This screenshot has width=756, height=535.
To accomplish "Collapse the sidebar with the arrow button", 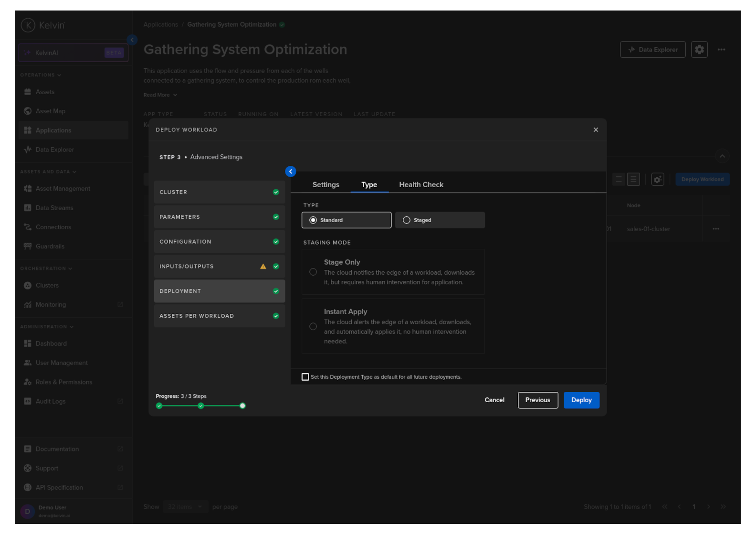I will 132,40.
